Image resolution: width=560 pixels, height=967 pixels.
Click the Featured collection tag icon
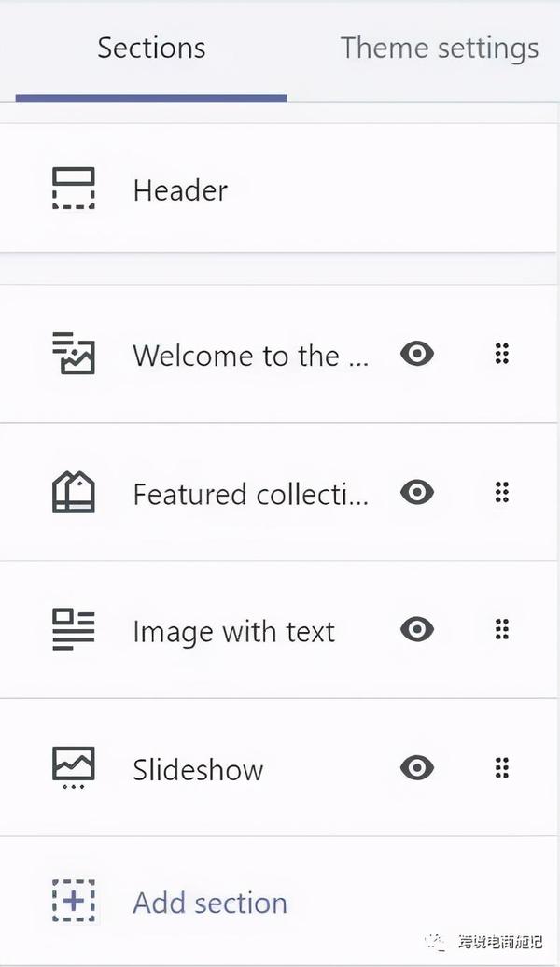(74, 492)
